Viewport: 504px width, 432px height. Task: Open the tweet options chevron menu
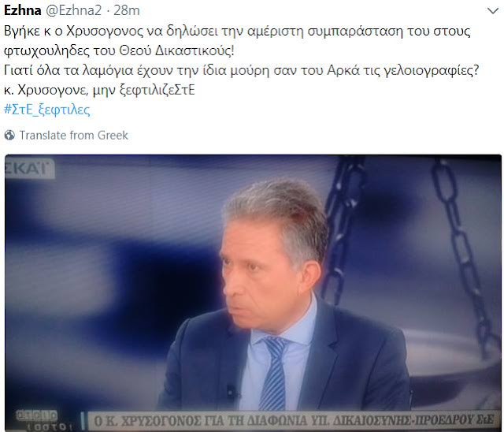click(x=492, y=11)
